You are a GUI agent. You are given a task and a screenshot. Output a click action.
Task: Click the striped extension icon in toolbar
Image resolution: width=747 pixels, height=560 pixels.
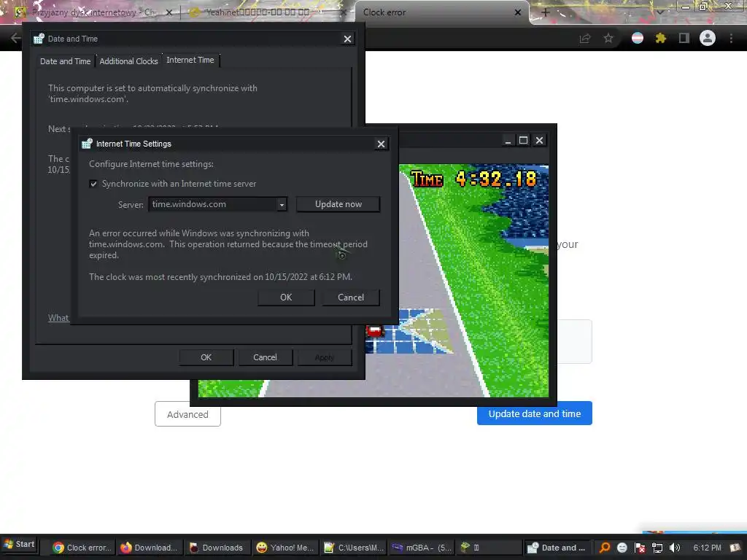[x=638, y=38]
